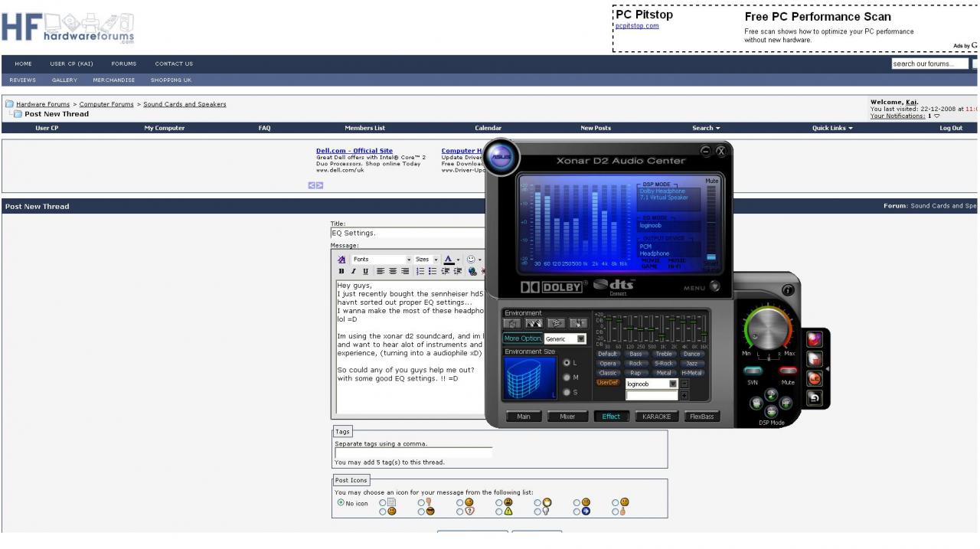The height and width of the screenshot is (549, 980).
Task: Toggle the SVN smart volume button
Action: pos(753,371)
